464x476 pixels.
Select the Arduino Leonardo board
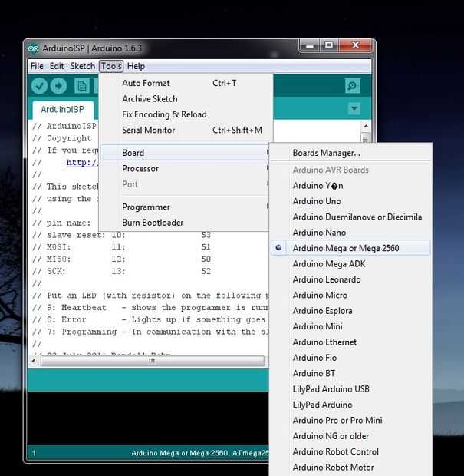point(350,279)
